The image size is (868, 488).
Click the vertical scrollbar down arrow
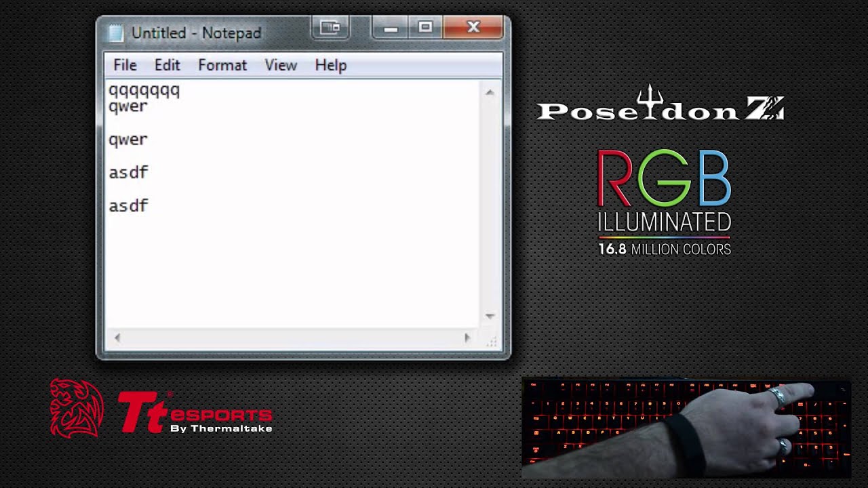tap(490, 317)
